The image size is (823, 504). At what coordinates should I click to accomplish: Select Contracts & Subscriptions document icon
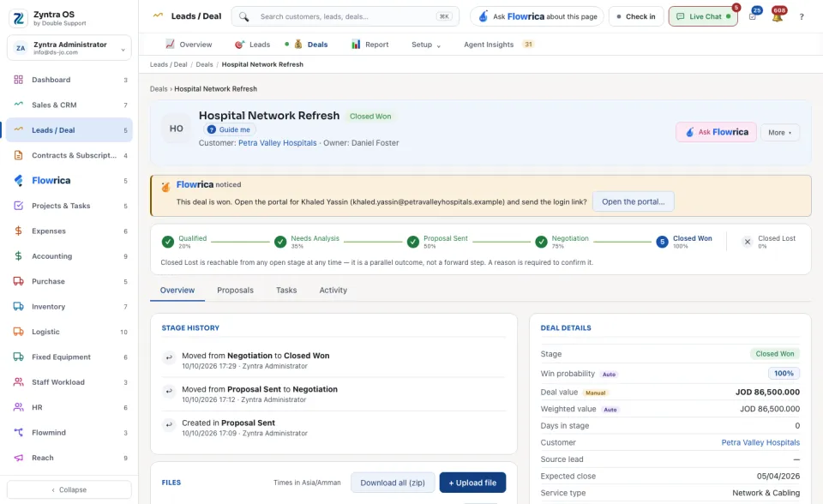(18, 155)
